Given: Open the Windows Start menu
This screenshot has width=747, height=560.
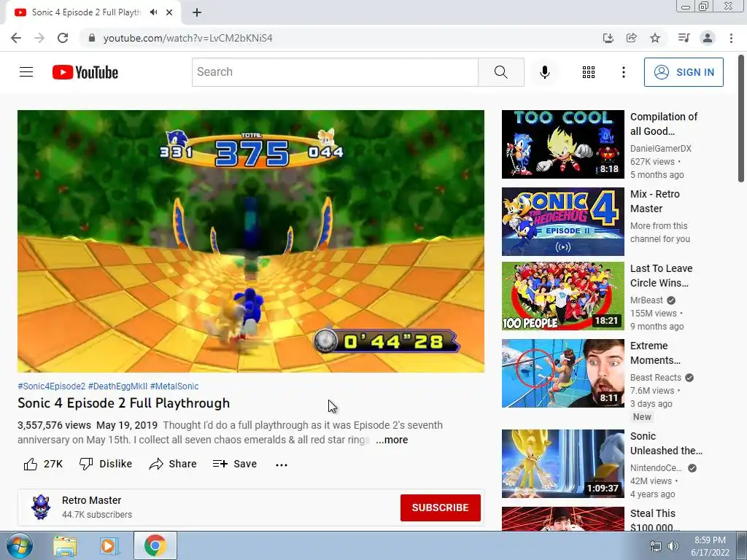Looking at the screenshot, I should pos(20,545).
